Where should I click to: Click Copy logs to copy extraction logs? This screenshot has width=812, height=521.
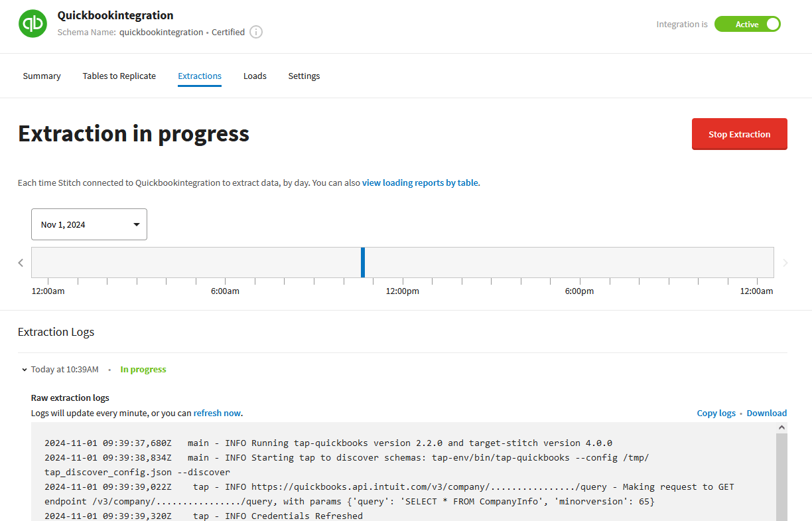(716, 413)
